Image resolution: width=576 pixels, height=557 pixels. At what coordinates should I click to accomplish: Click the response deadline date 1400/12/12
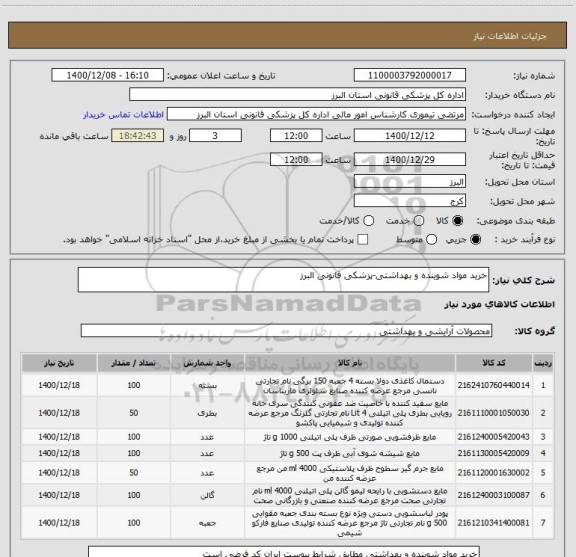point(410,136)
